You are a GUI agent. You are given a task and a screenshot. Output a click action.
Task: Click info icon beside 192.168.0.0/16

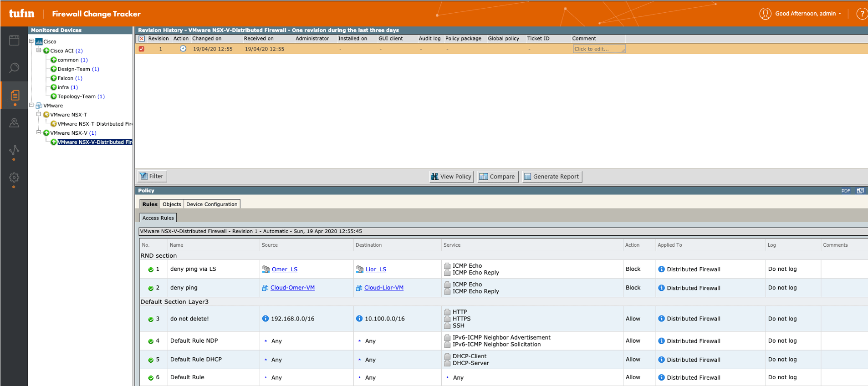tap(266, 319)
